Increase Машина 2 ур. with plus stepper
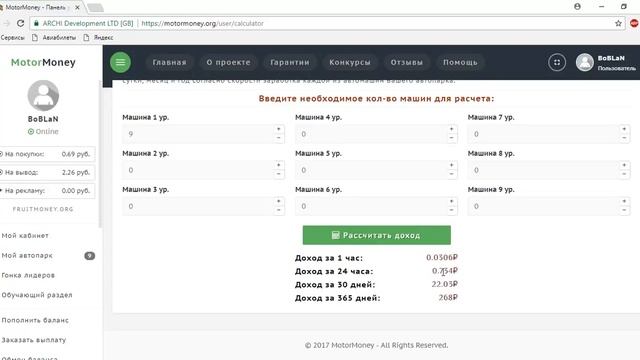Screen dimensions: 640x360 click(279, 165)
